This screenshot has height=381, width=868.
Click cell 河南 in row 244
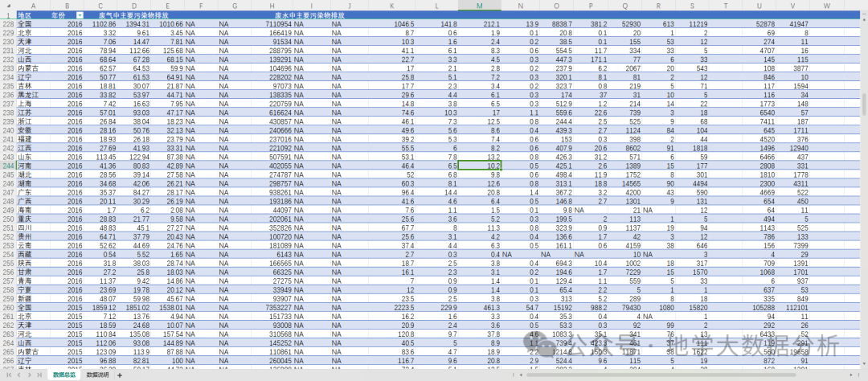tap(33, 165)
